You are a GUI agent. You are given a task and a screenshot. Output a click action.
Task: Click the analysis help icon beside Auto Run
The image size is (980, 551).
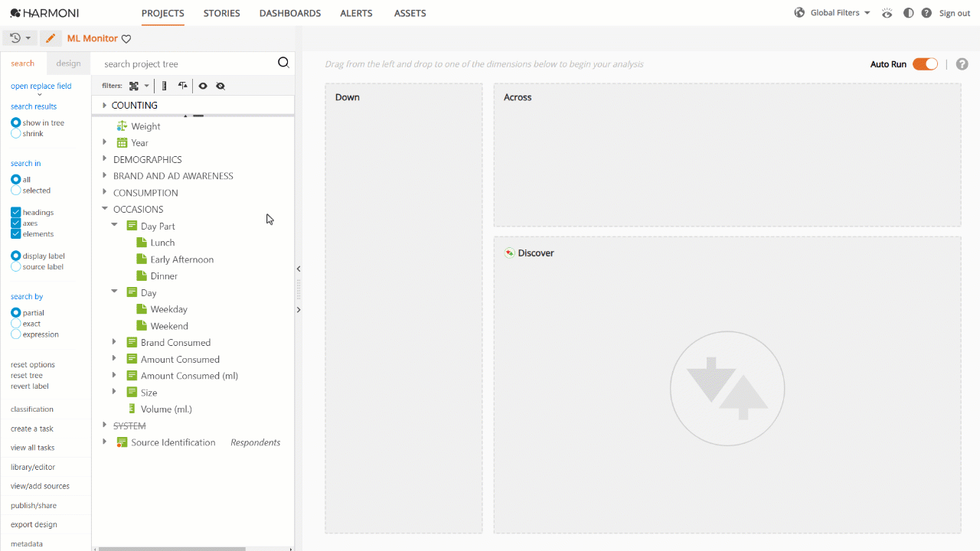click(962, 64)
